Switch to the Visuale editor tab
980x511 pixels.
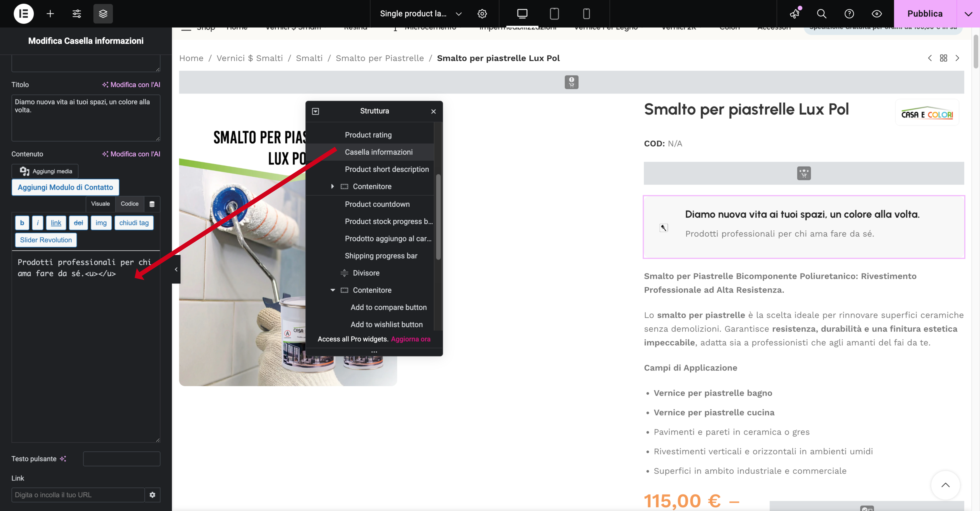(100, 204)
